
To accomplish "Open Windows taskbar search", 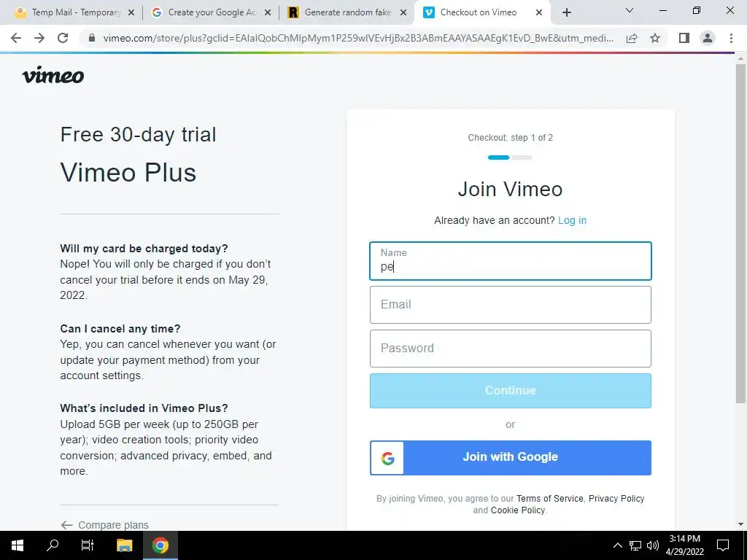I will click(53, 545).
